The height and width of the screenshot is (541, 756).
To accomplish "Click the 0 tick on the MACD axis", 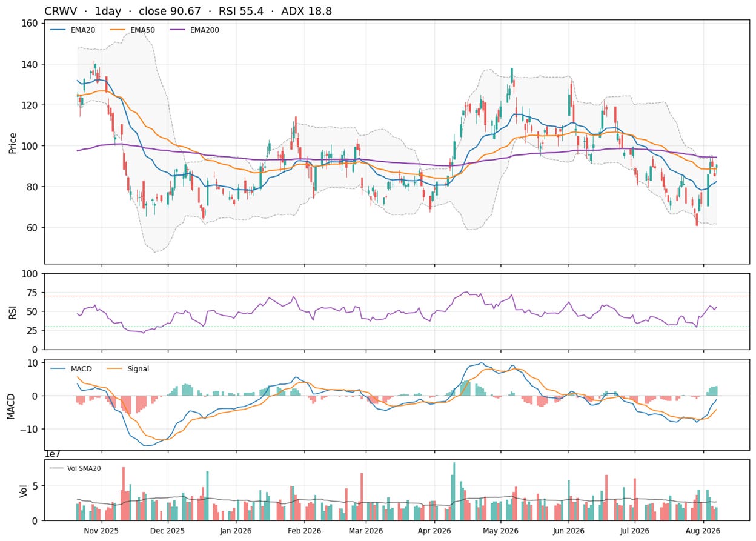I will pos(36,396).
